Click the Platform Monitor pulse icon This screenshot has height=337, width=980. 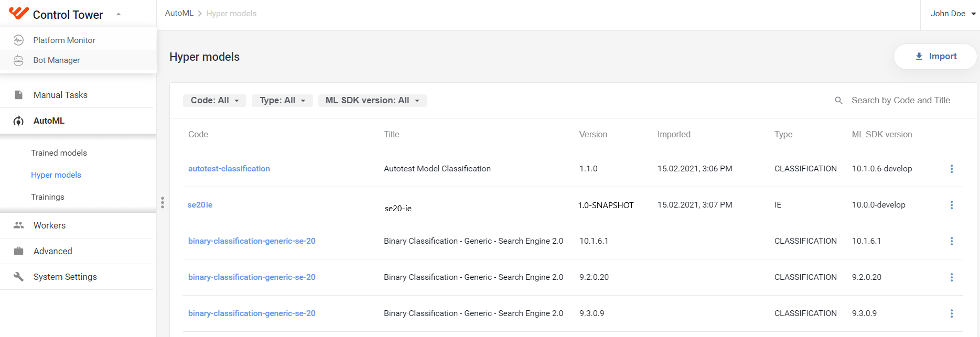point(18,40)
